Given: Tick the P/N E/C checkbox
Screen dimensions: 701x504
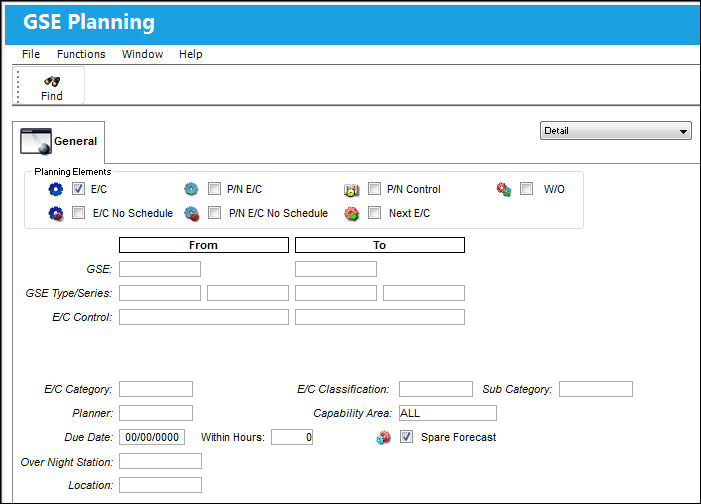Looking at the screenshot, I should 214,189.
